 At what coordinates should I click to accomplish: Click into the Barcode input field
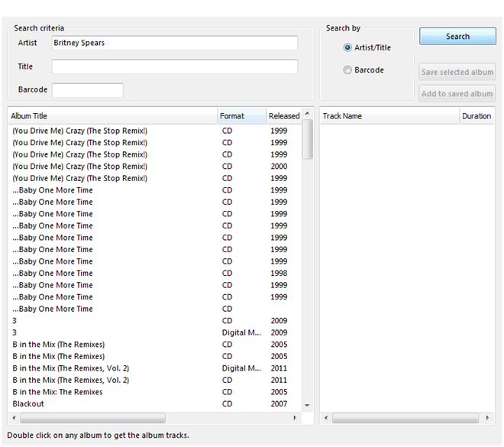[87, 90]
